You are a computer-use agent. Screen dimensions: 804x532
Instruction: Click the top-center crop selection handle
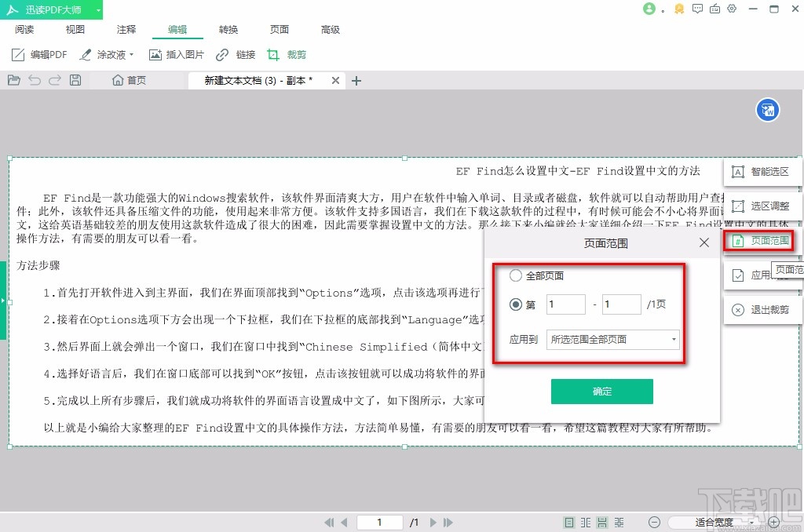pyautogui.click(x=404, y=158)
